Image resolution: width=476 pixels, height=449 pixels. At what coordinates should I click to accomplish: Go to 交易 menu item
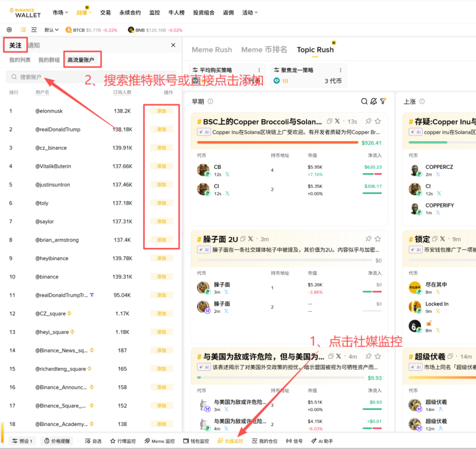(x=105, y=13)
